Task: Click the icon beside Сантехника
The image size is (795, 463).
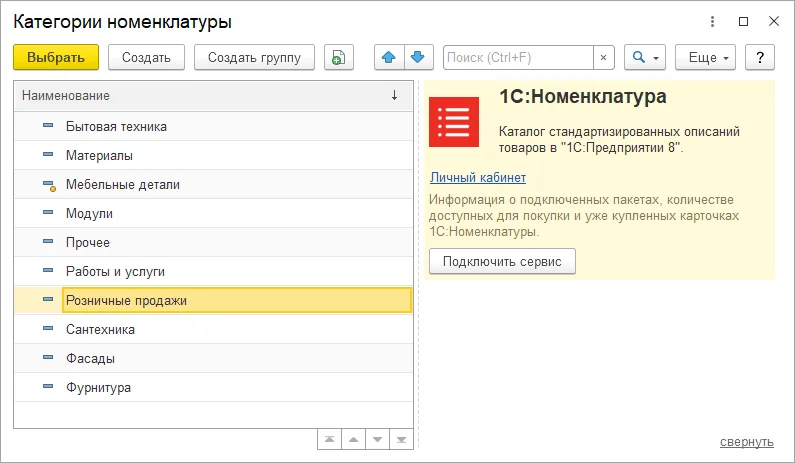Action: tap(48, 328)
